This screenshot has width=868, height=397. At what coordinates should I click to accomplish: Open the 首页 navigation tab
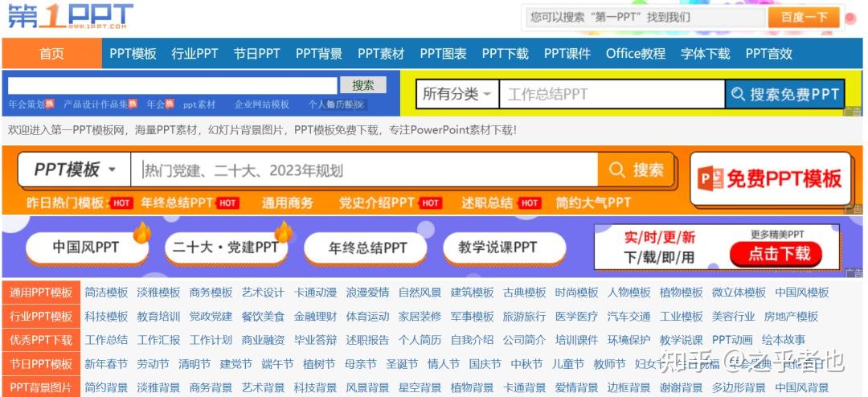click(52, 53)
